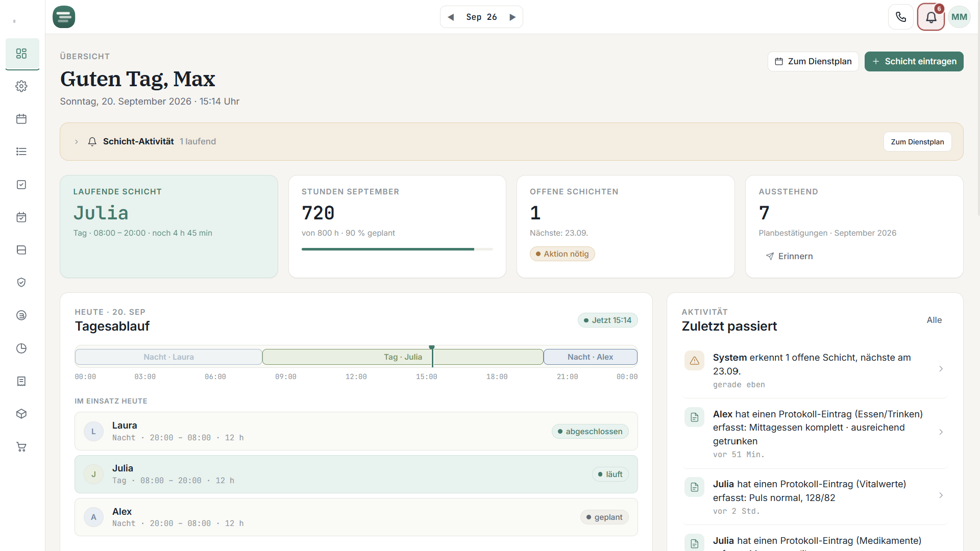Open the package box sidebar icon

[21, 414]
